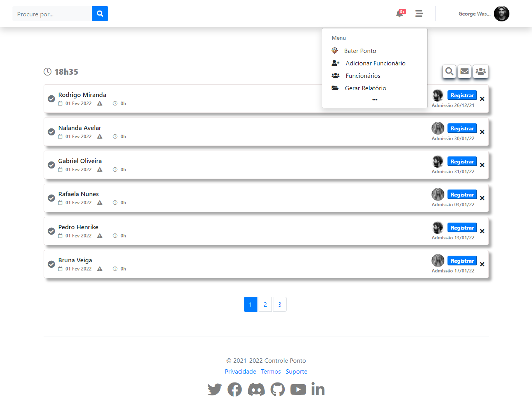Toggle the checkmark on Nalanda Avelar's row

tap(51, 132)
